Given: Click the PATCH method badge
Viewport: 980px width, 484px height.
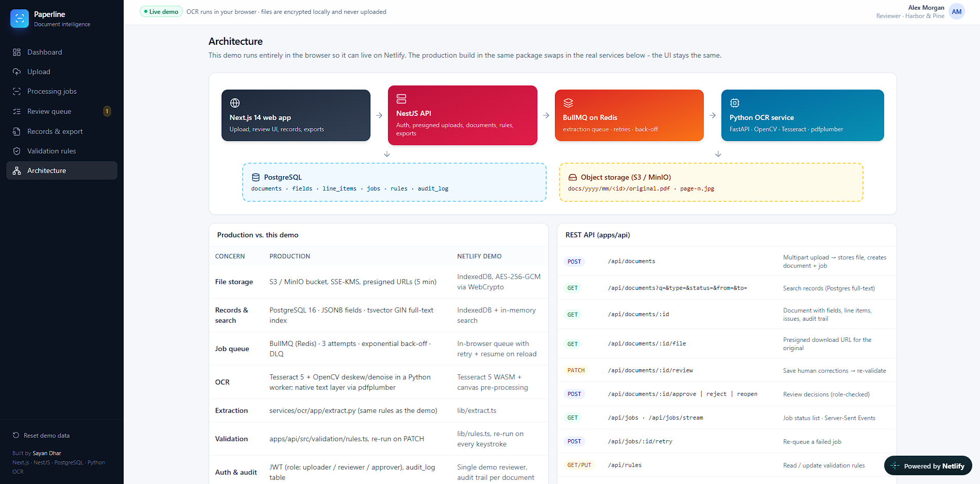Looking at the screenshot, I should point(576,370).
